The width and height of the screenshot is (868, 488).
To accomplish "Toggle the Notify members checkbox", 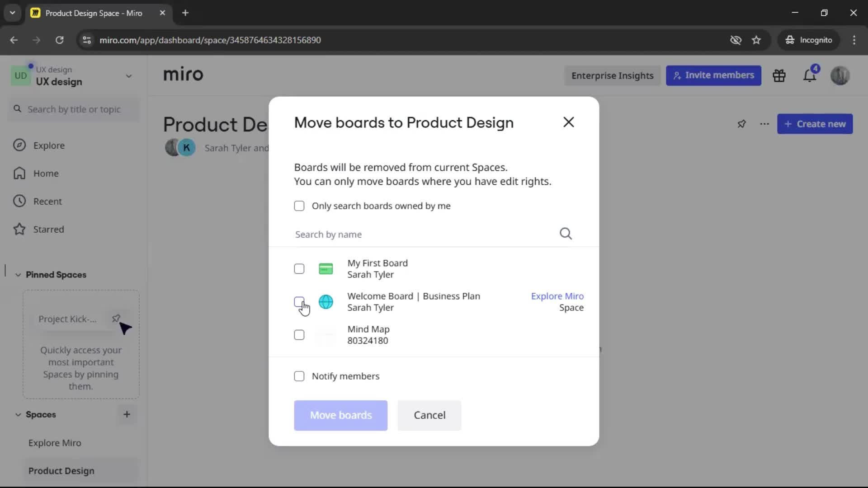I will point(299,376).
